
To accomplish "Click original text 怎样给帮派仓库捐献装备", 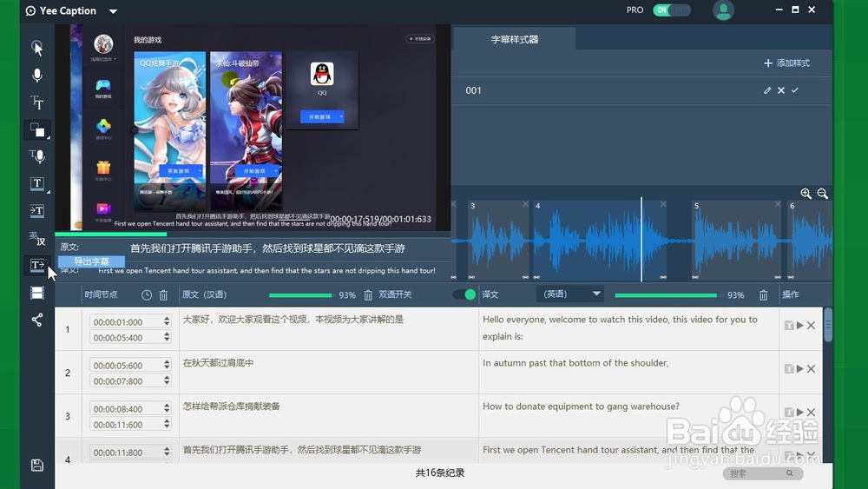I will click(232, 406).
